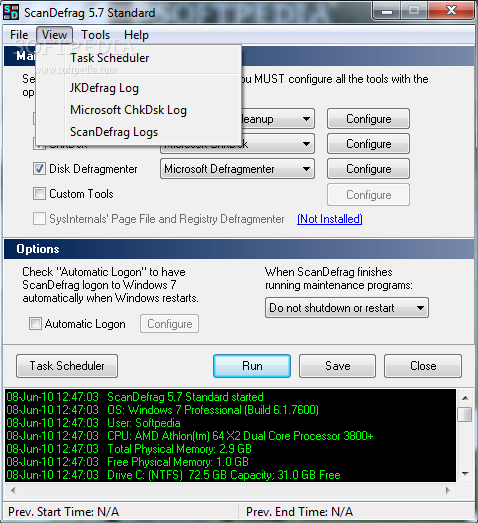Click the Run button
478x523 pixels.
(x=252, y=366)
